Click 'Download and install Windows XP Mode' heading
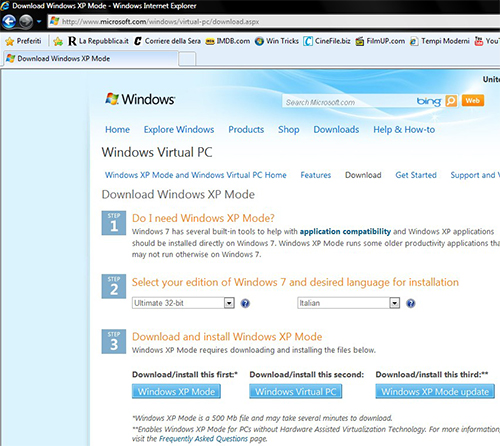The height and width of the screenshot is (446, 500). tap(227, 337)
